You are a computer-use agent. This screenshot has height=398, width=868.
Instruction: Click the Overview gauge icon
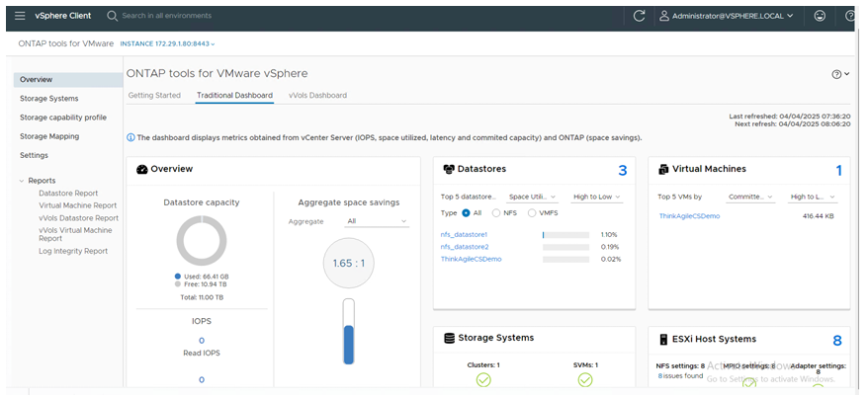click(x=141, y=169)
